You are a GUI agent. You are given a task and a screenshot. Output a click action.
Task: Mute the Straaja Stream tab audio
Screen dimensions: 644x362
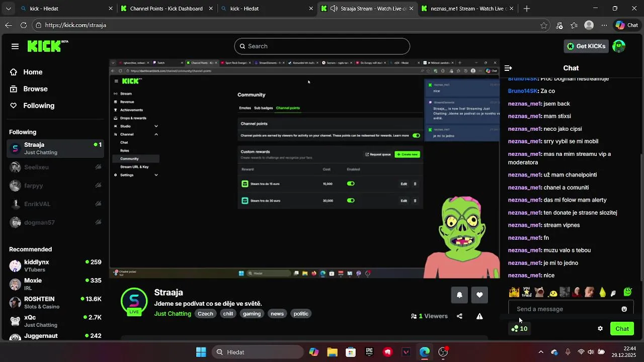click(334, 9)
